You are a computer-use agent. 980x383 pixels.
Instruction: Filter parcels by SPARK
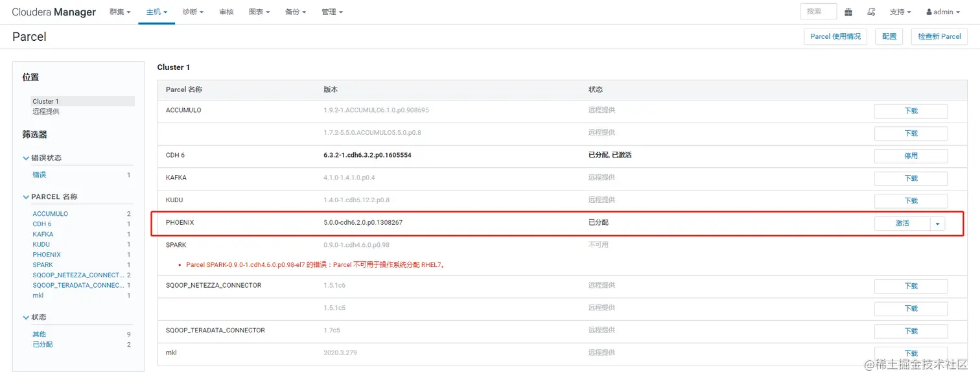pyautogui.click(x=43, y=265)
